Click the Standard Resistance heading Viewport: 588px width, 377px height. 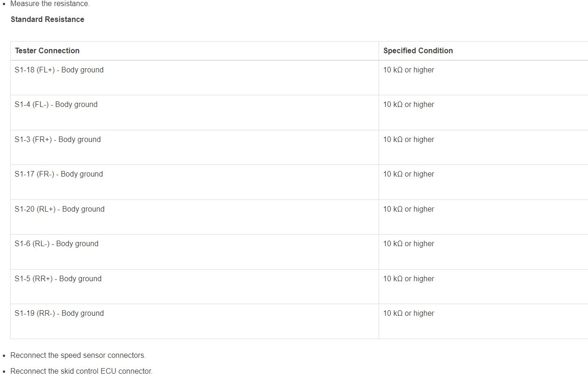47,19
